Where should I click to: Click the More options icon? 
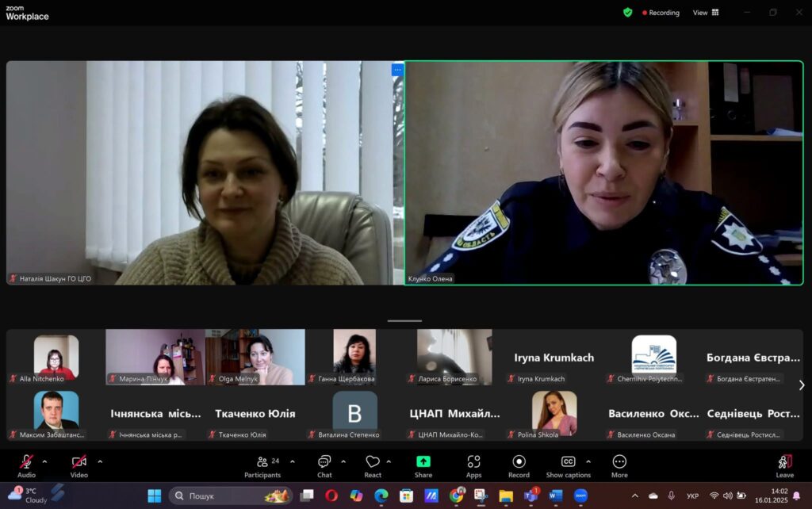click(x=619, y=462)
